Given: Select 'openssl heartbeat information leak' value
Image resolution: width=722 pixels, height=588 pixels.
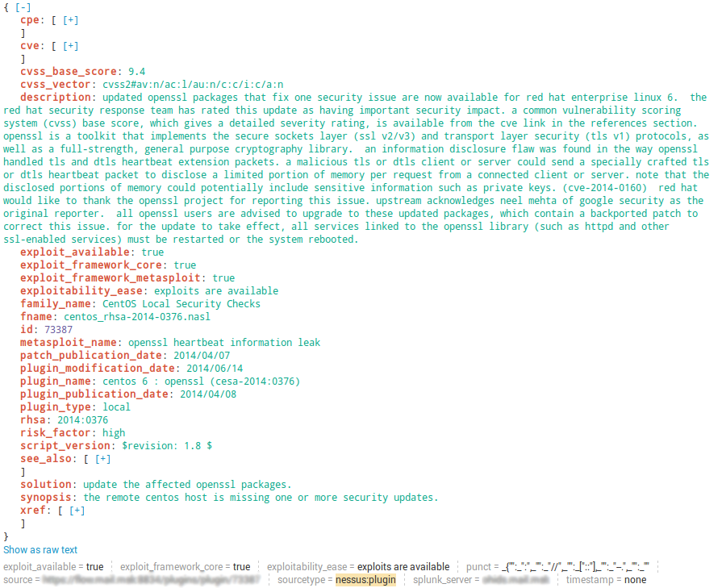Looking at the screenshot, I should click(x=224, y=342).
